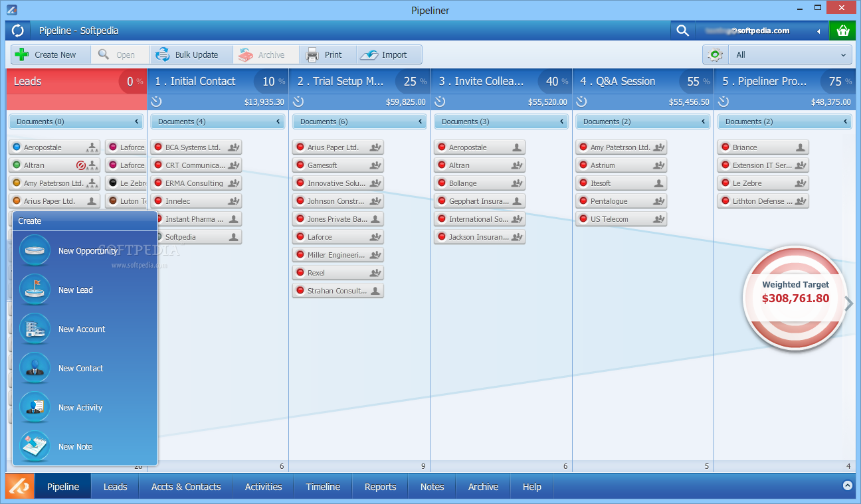Click the Print button
The image size is (861, 504).
pos(328,54)
